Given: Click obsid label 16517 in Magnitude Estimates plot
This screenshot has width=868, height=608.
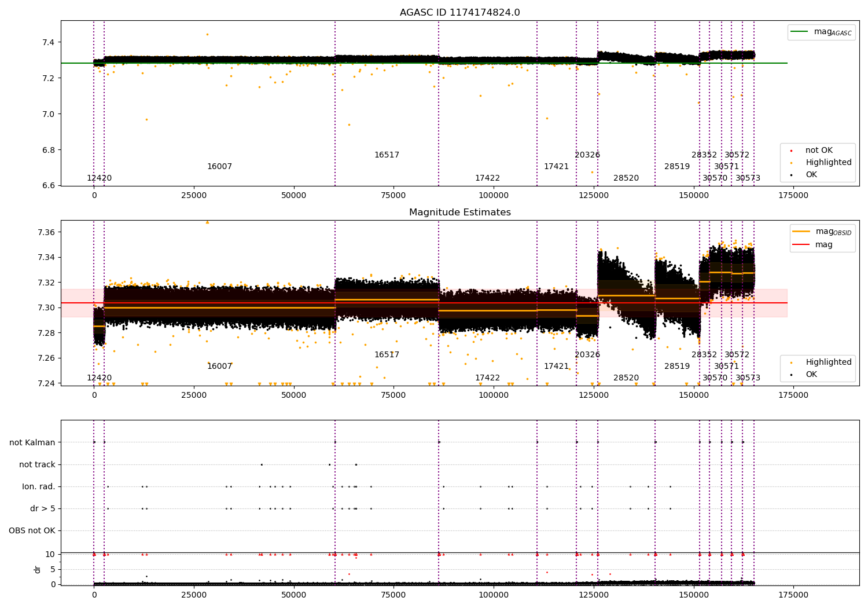Looking at the screenshot, I should pyautogui.click(x=387, y=355).
